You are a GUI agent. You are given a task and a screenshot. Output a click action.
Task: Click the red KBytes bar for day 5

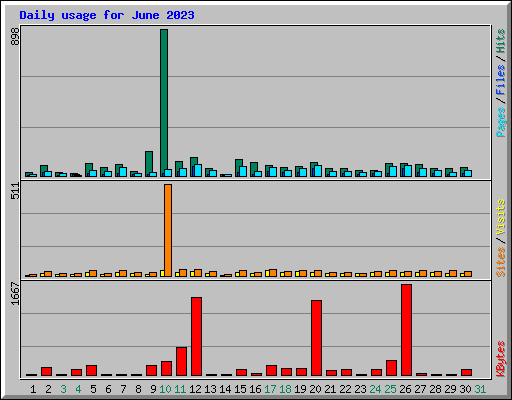coord(91,371)
